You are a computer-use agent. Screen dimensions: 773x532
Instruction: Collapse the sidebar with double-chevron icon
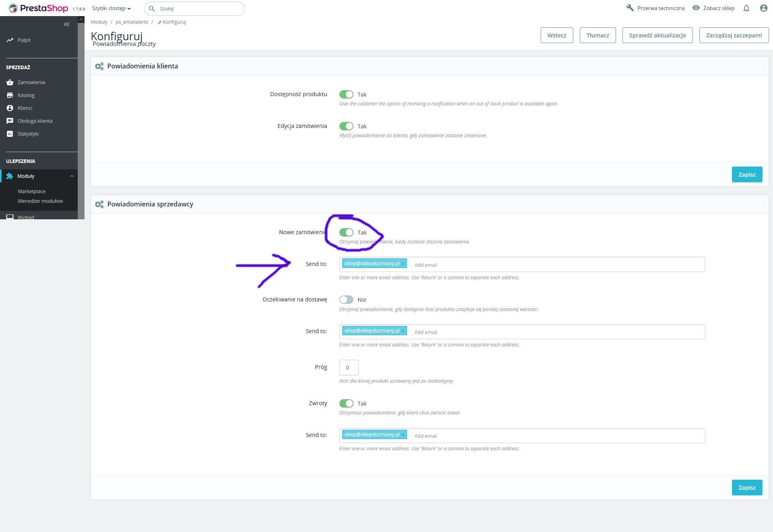point(66,25)
